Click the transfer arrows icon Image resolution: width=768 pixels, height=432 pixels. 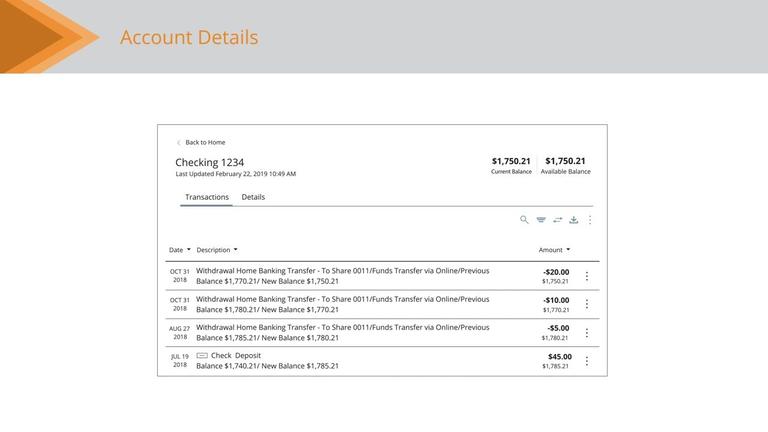click(x=557, y=220)
